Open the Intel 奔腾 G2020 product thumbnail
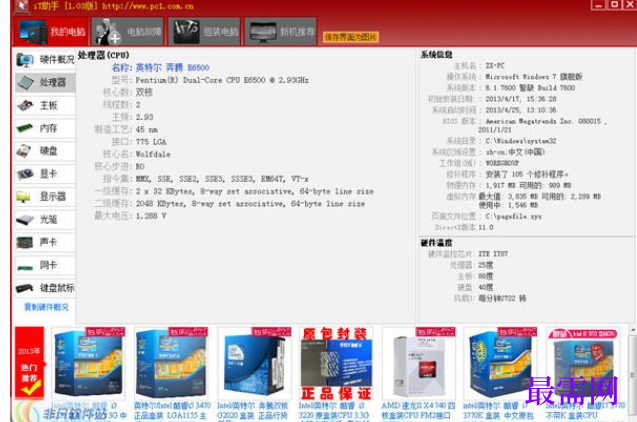637x422 pixels. click(x=255, y=364)
